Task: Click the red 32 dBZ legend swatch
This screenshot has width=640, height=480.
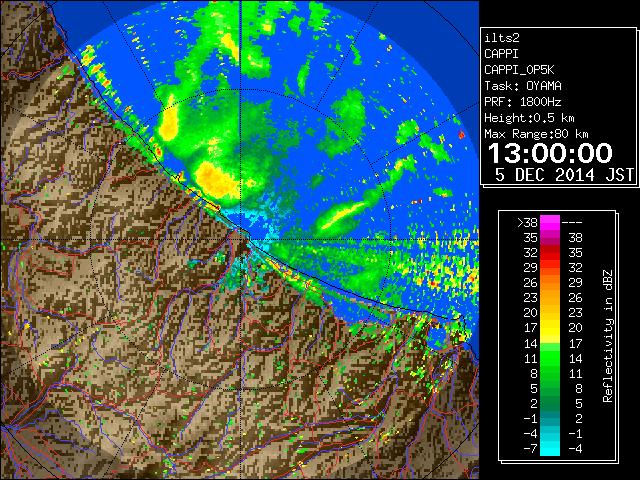Action: tap(550, 253)
